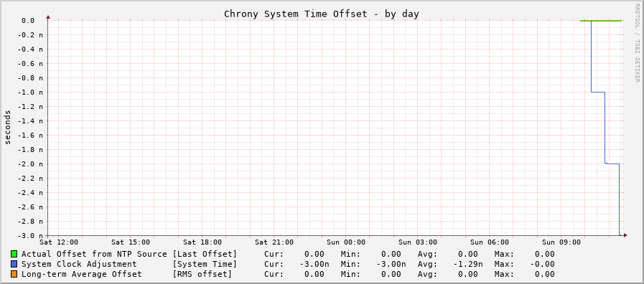Image resolution: width=644 pixels, height=284 pixels.
Task: Click the 'Sat 18:00' x-axis label
Action: click(x=202, y=242)
